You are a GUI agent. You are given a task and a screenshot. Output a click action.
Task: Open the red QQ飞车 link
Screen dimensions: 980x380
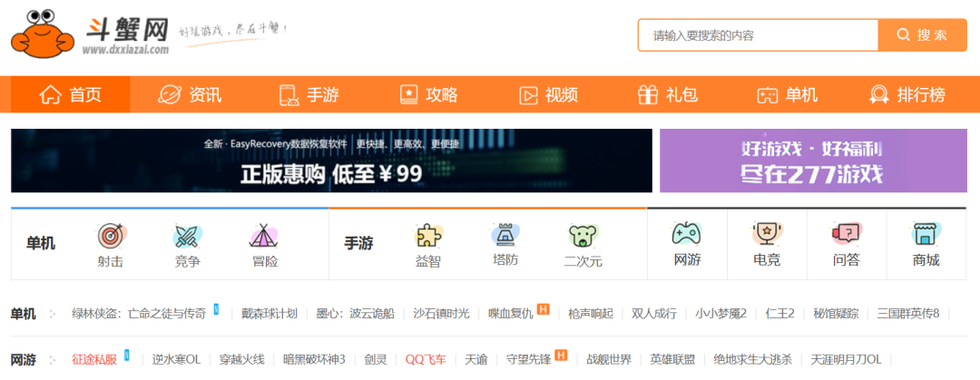click(426, 360)
